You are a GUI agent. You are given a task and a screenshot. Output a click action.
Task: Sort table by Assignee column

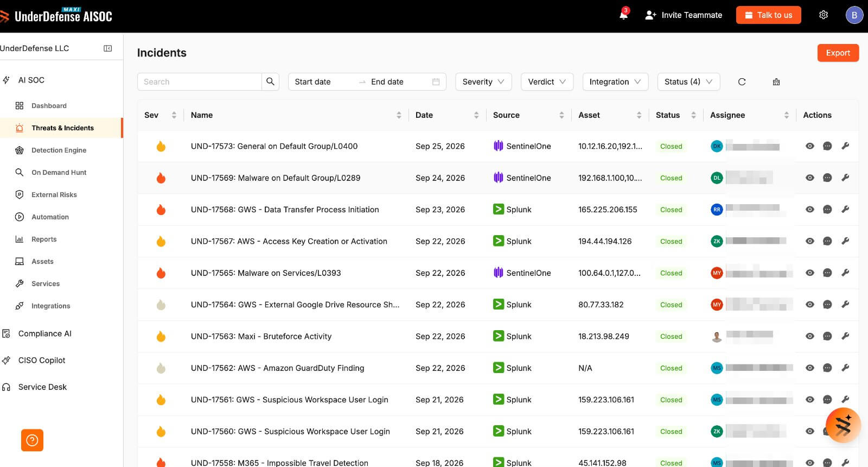coord(786,115)
